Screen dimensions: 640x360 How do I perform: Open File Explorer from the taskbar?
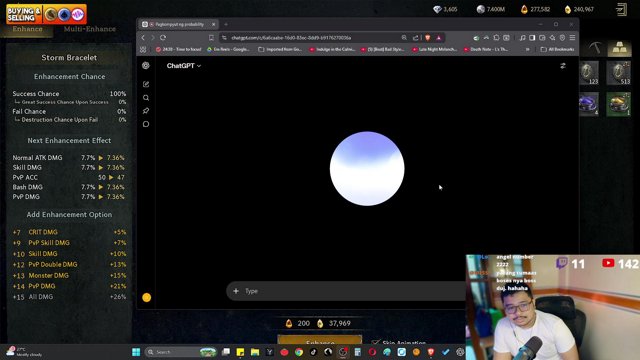click(255, 352)
